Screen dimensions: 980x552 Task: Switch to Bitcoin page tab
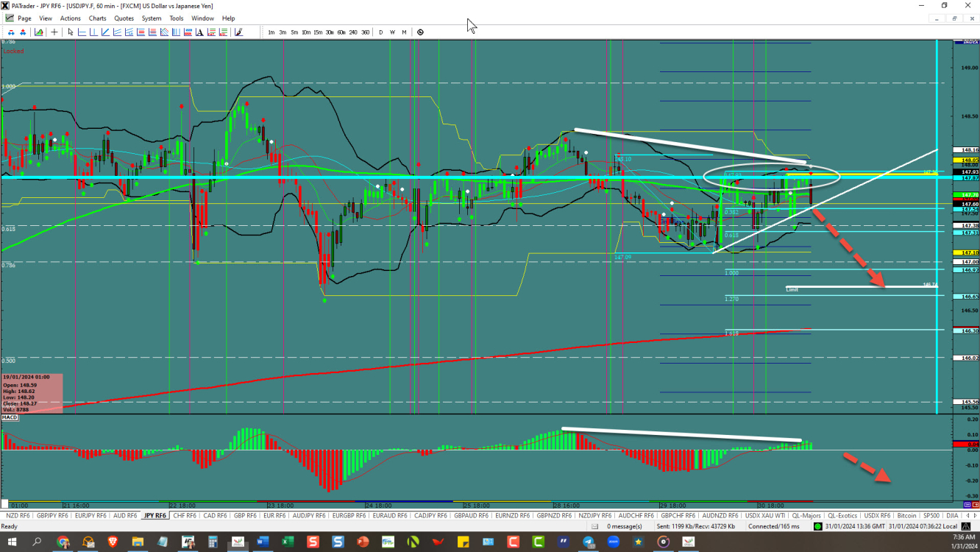[906, 516]
